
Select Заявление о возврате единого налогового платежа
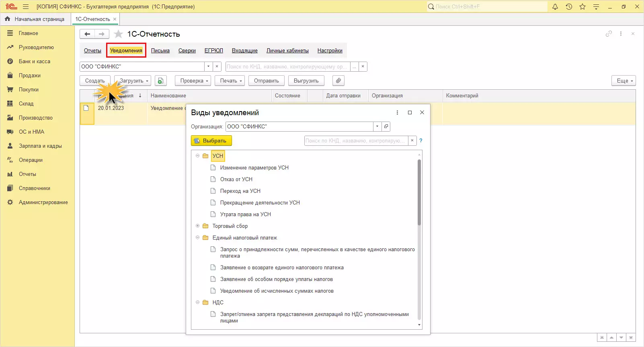pyautogui.click(x=282, y=267)
